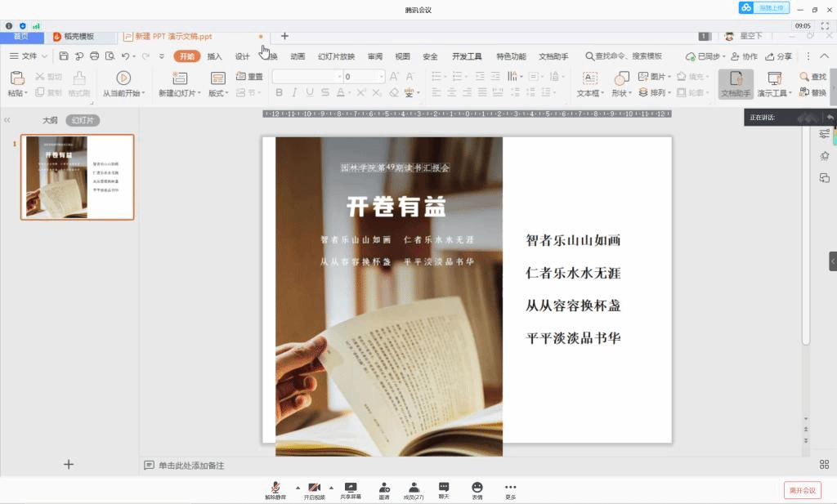Expand the Shapes (形状) dropdown
Screen dimensions: 837x504
click(631, 93)
